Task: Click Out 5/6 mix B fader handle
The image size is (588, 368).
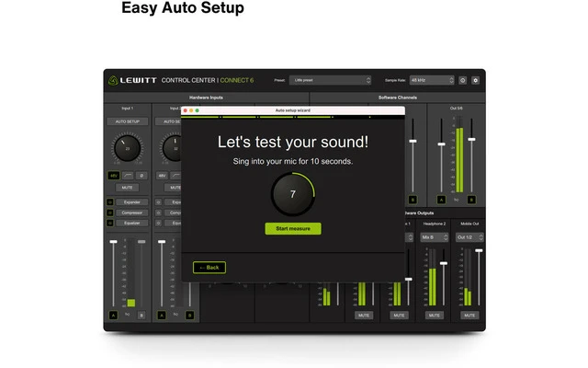Action: click(471, 139)
